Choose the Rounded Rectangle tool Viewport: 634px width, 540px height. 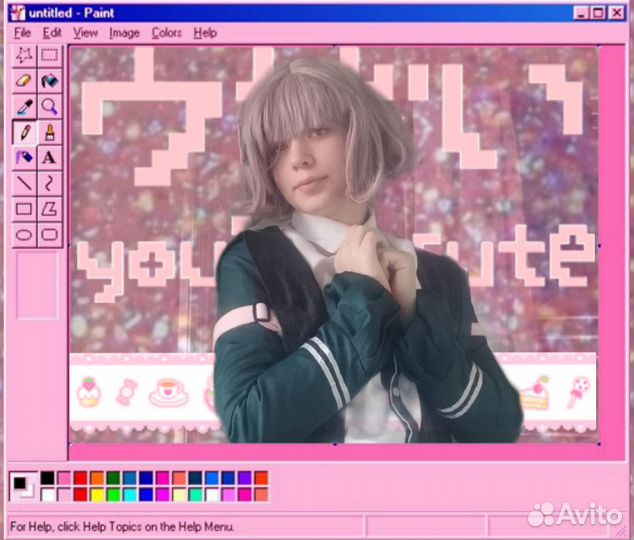(49, 235)
